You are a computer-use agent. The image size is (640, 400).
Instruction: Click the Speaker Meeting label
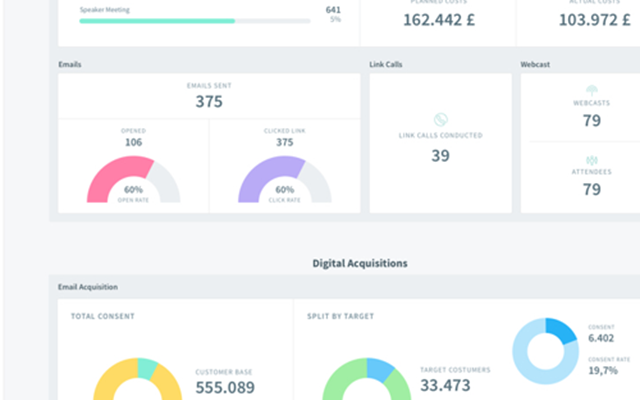[104, 10]
